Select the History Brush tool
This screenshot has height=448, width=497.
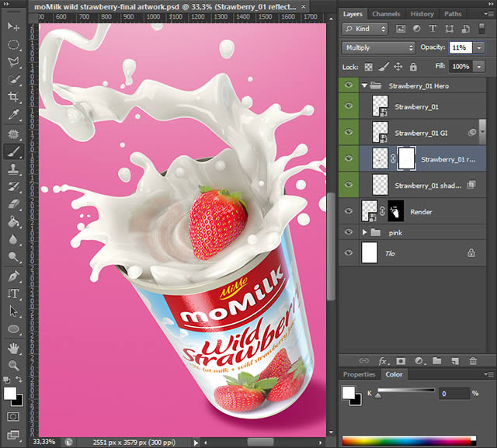13,186
